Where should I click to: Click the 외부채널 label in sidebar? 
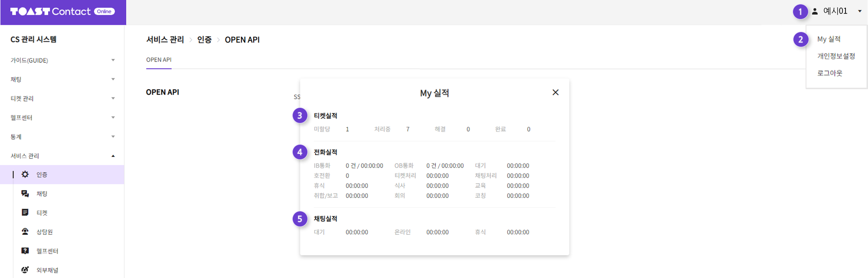tap(47, 270)
